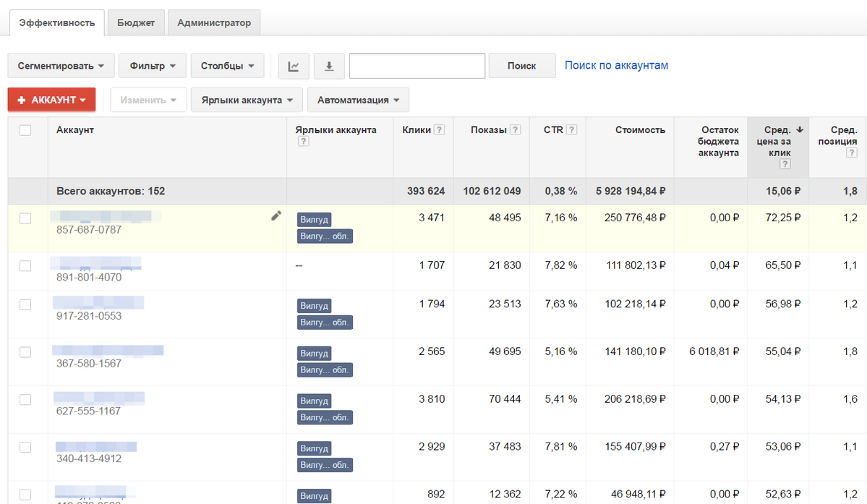Sort by the Стоимость column header
This screenshot has width=867, height=504.
(640, 130)
